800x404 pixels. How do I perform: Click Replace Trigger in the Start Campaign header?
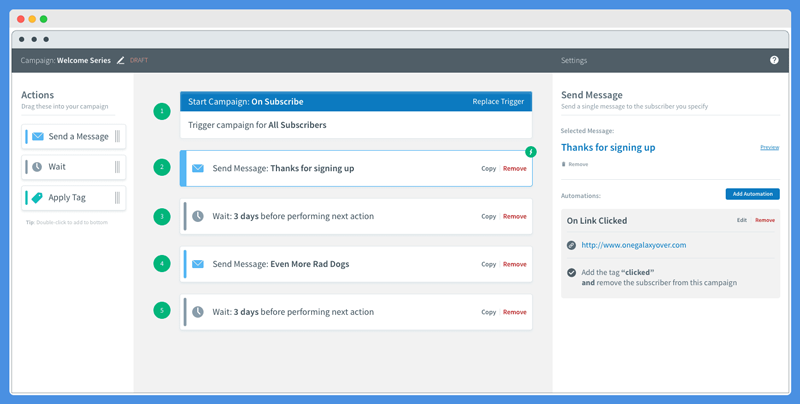tap(498, 102)
